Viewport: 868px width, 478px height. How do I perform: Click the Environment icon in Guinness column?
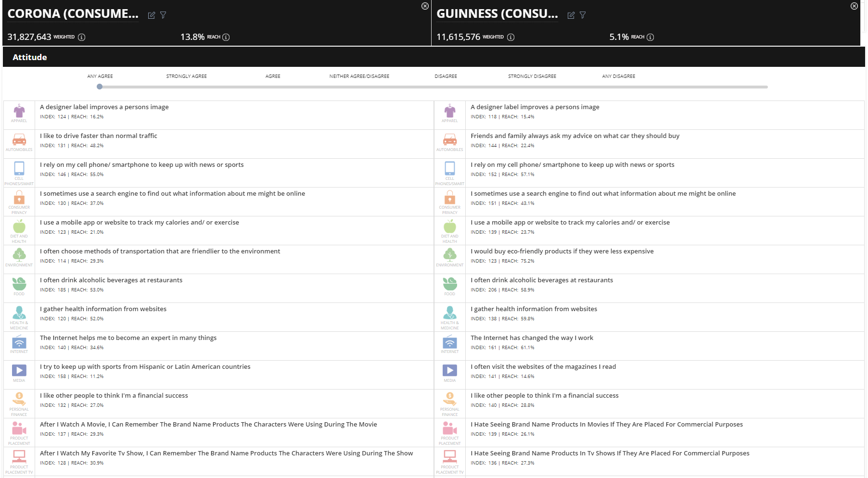coord(450,255)
